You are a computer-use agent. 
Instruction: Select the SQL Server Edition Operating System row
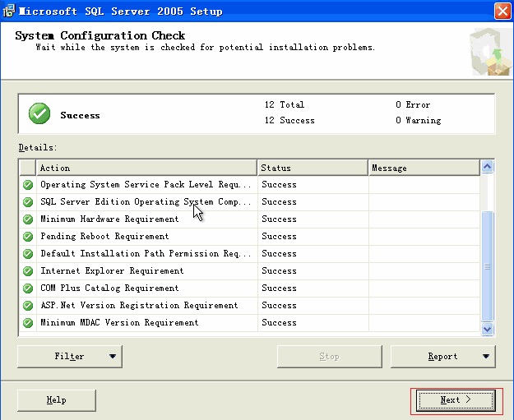pos(249,202)
